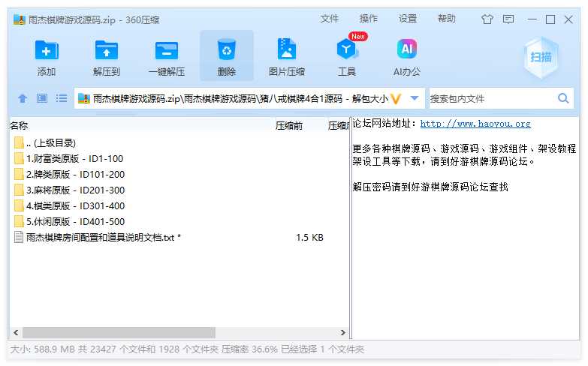Switch to thumbnail view icon
This screenshot has width=588, height=366.
point(42,98)
